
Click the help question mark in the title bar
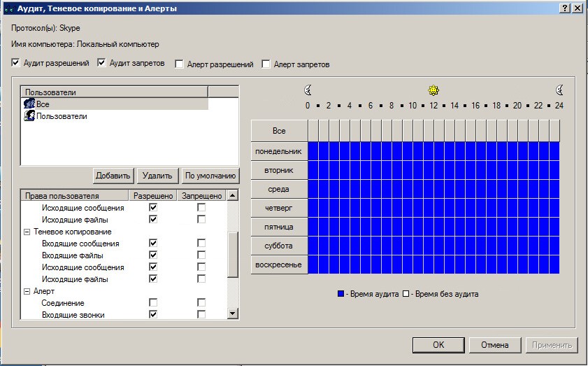pos(565,8)
